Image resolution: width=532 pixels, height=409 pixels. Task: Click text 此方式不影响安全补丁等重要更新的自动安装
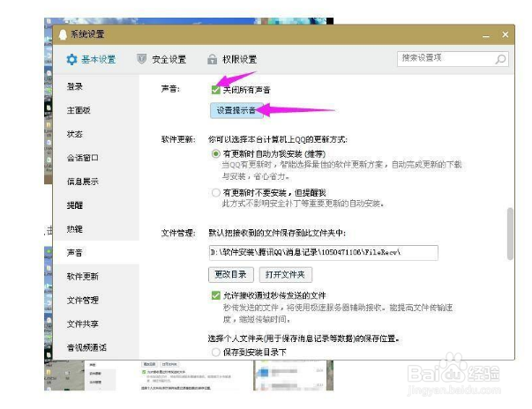tap(303, 204)
